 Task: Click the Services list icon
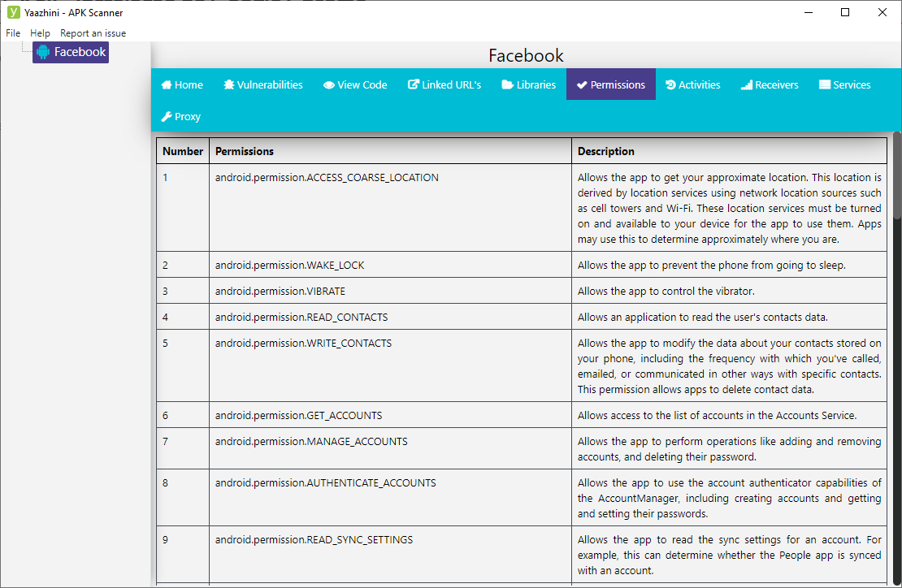click(825, 85)
